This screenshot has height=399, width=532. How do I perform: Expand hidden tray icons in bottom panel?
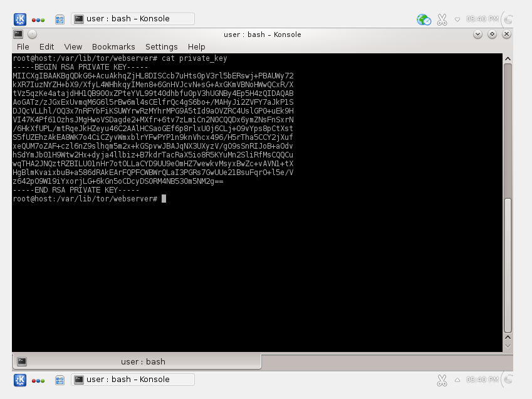point(457,380)
